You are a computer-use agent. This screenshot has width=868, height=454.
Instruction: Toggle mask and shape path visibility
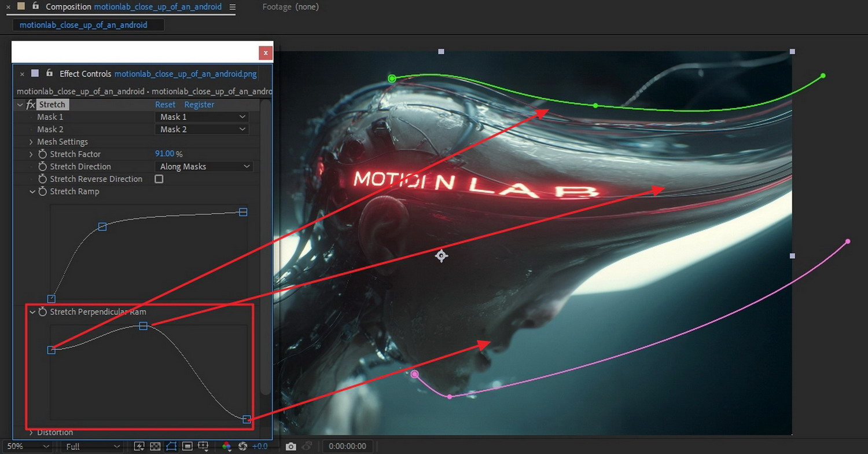pos(171,446)
